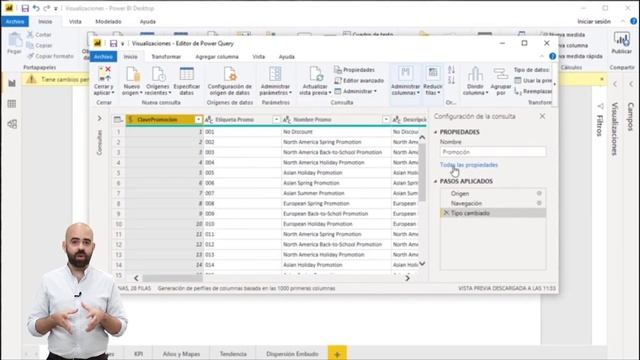Collapse PROPIEDADES section

pos(436,132)
